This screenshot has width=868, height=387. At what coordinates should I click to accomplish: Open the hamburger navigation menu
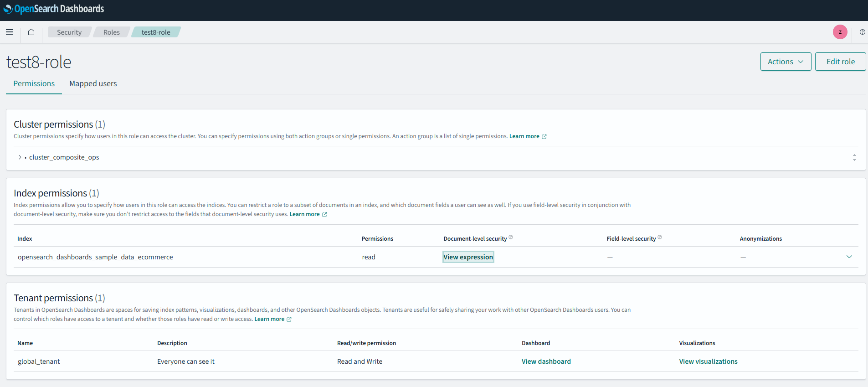coord(10,32)
